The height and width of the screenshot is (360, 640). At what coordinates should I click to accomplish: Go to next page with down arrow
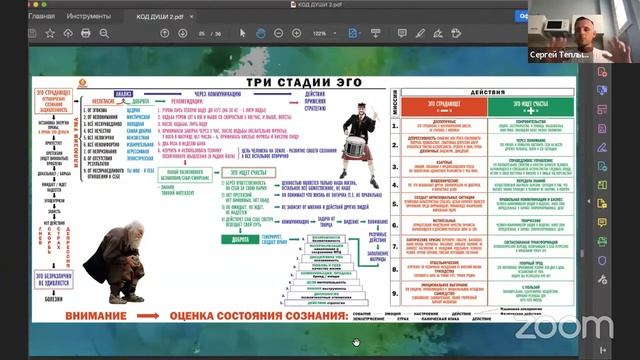coord(183,33)
